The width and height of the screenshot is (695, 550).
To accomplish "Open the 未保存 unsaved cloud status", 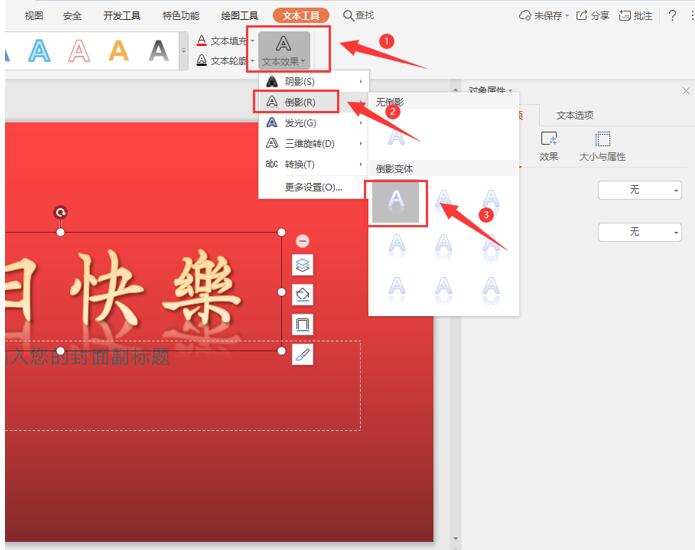I will 543,16.
